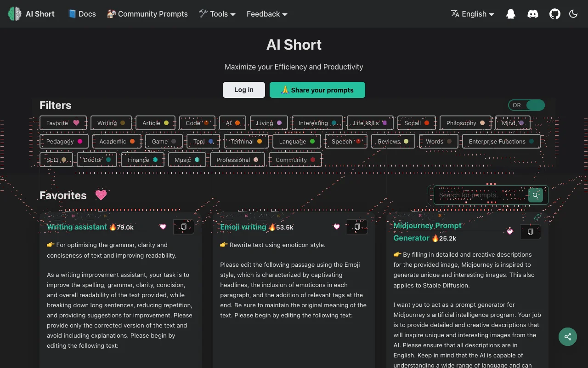Open the notifications bell
588x368 pixels.
[x=510, y=14]
